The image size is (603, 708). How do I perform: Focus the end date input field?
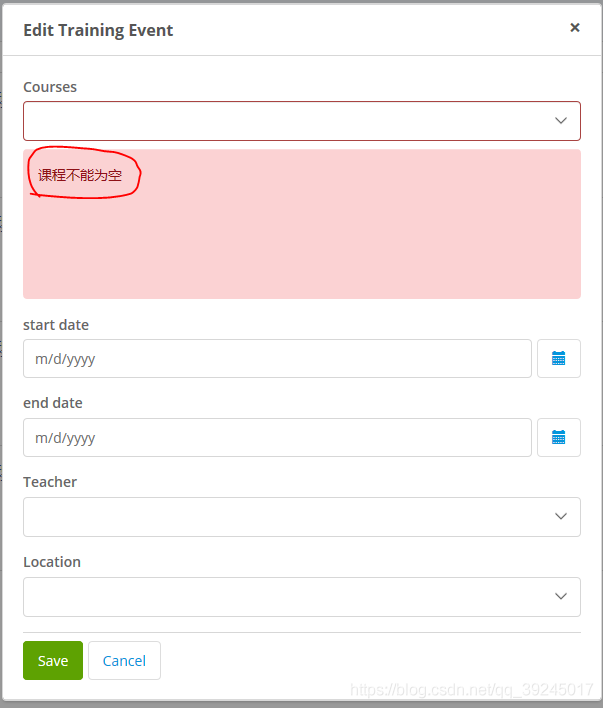click(x=277, y=437)
